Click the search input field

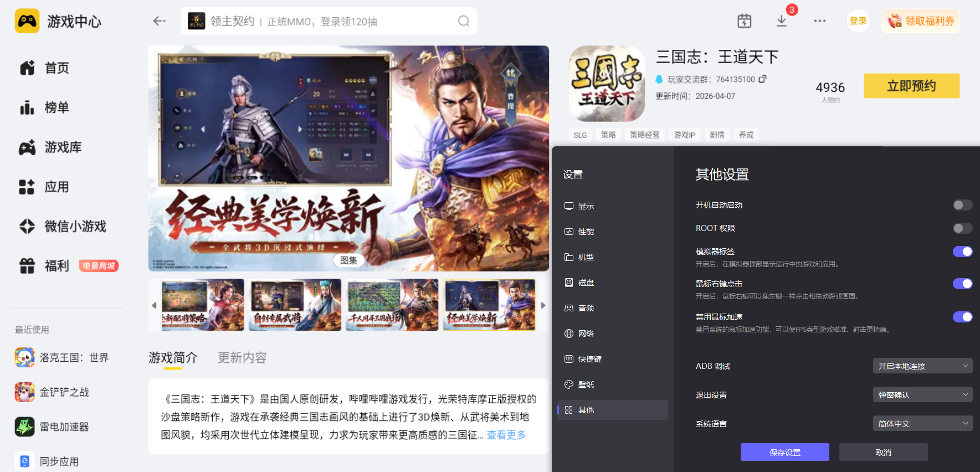point(329,21)
